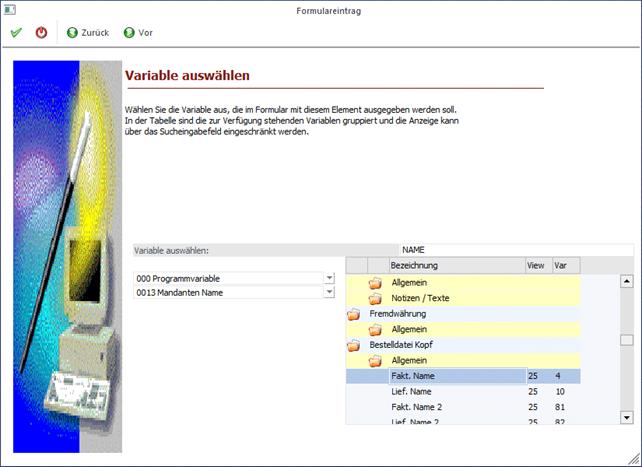This screenshot has width=642, height=467.
Task: Click the scrollbar up arrow in variable list
Action: [626, 282]
